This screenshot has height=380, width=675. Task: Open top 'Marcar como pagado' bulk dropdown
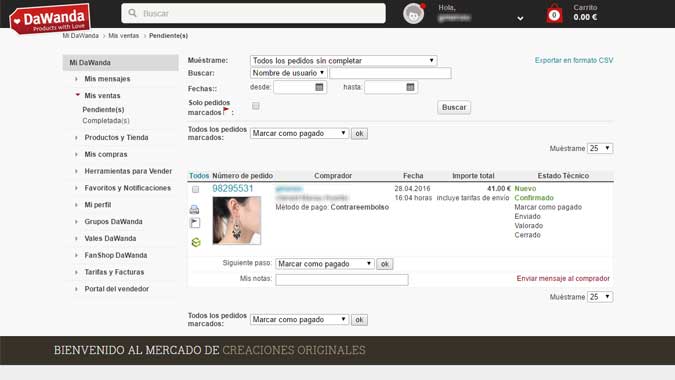click(299, 133)
